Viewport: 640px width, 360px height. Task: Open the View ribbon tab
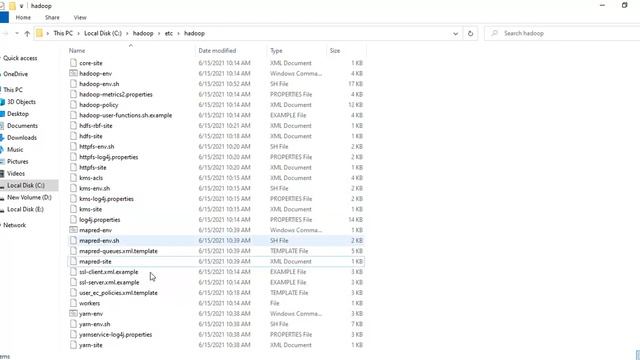(x=80, y=18)
